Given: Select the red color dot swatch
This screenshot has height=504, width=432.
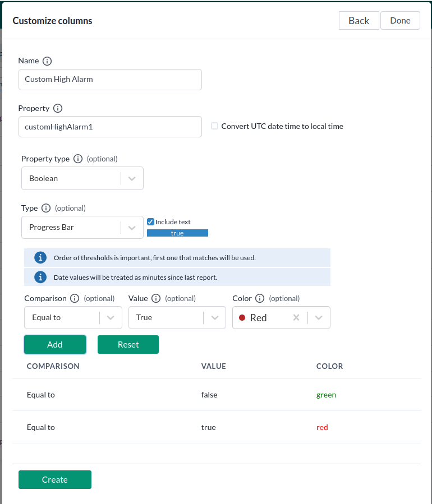Looking at the screenshot, I should click(x=242, y=317).
